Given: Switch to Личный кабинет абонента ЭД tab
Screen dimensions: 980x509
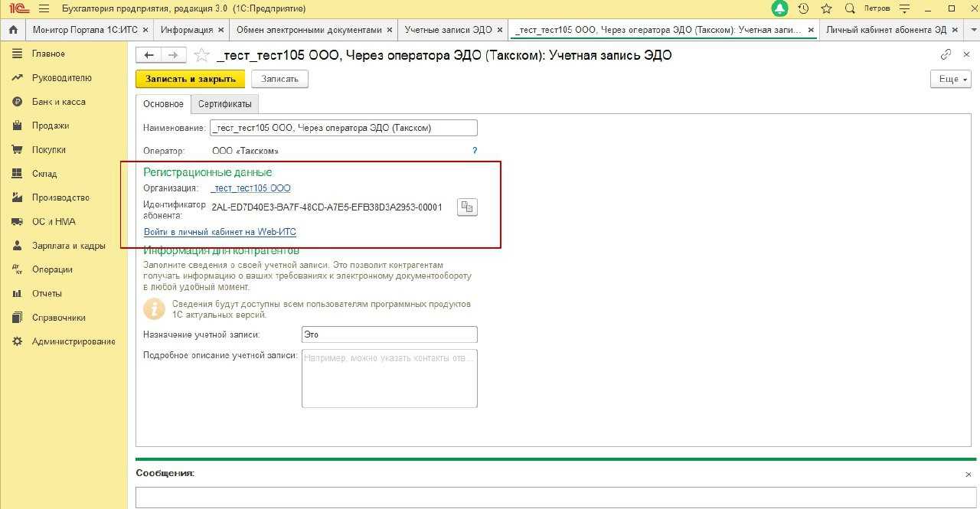Looking at the screenshot, I should pyautogui.click(x=887, y=30).
